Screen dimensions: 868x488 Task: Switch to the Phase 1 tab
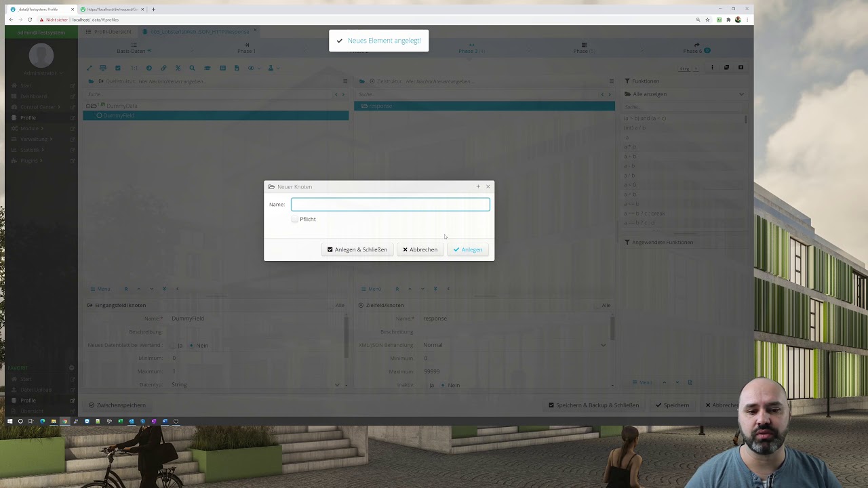click(246, 48)
